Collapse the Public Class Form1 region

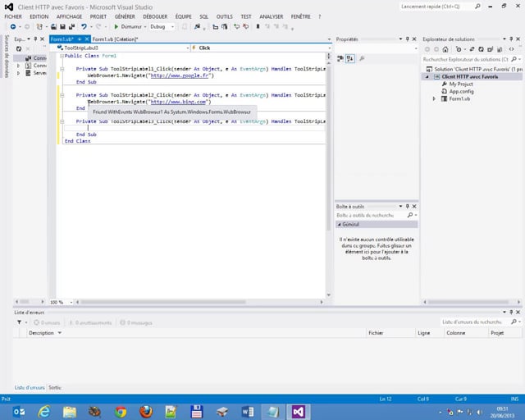pos(62,56)
